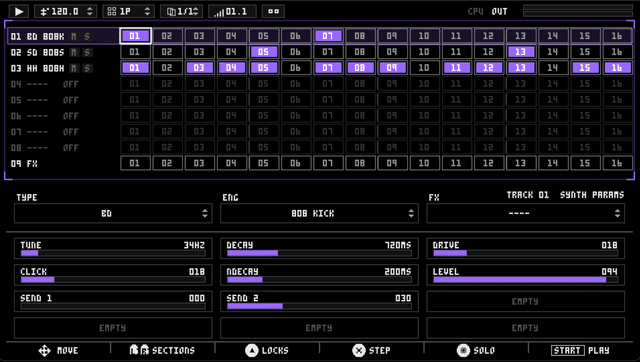Start playback with the play button
Viewport: 640px width, 362px height.
[x=19, y=11]
